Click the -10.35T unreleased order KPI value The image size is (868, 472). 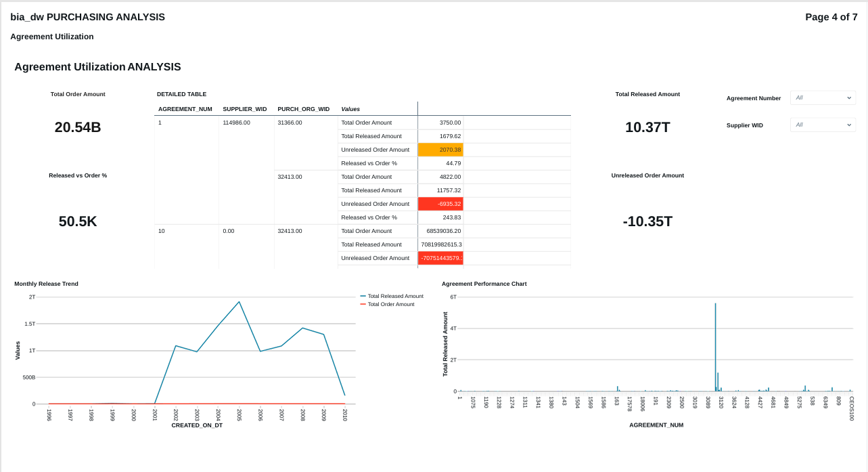point(647,221)
